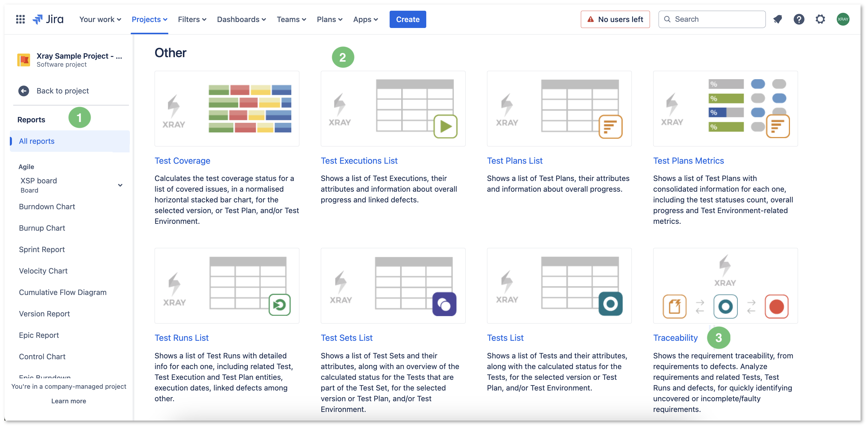Click the Create button
The image size is (868, 428).
pos(408,20)
